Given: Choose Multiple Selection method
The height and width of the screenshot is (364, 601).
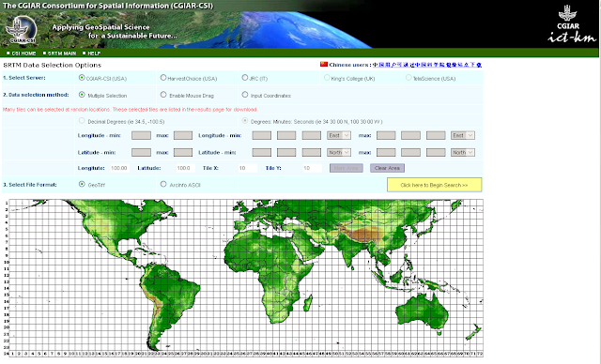Looking at the screenshot, I should [x=82, y=95].
